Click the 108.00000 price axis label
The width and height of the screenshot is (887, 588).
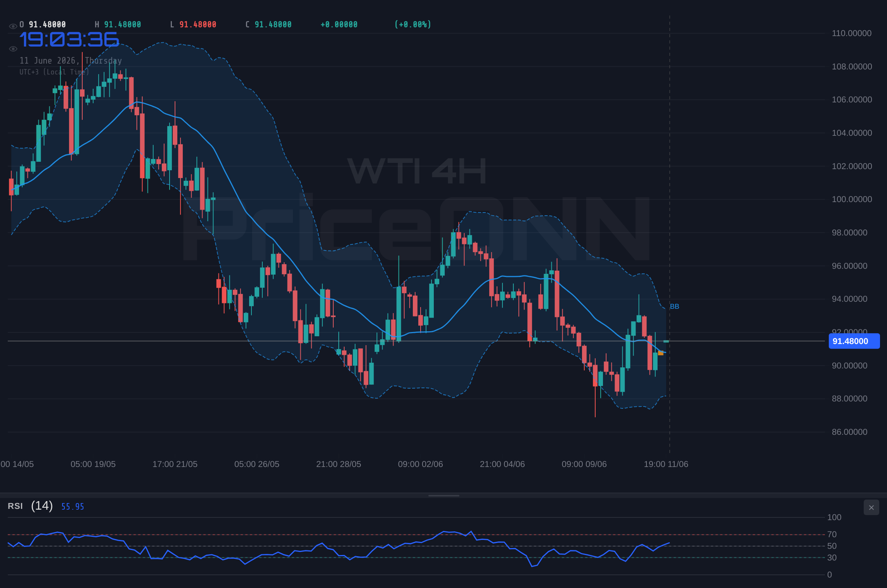pyautogui.click(x=852, y=67)
